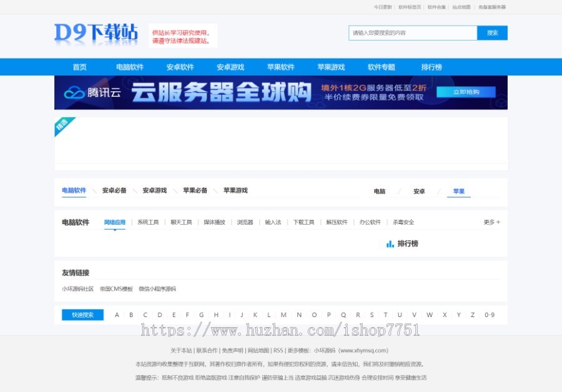562x392 pixels.
Task: Filter by 0-9 in quick search
Action: pyautogui.click(x=490, y=315)
